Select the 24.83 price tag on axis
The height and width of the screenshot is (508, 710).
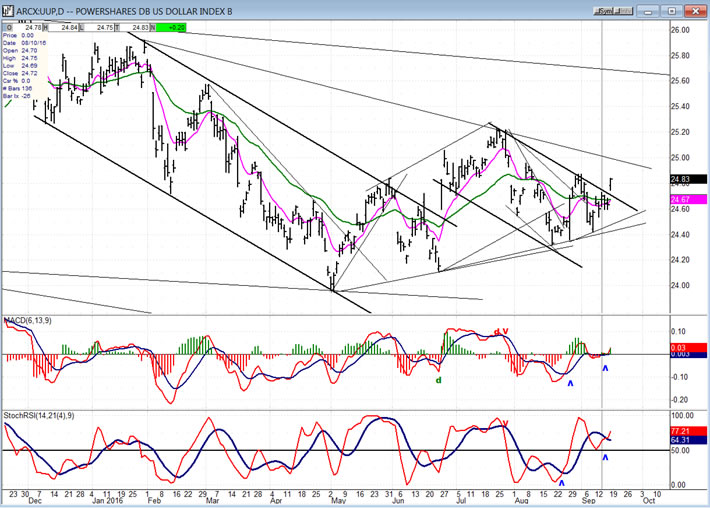click(x=682, y=179)
